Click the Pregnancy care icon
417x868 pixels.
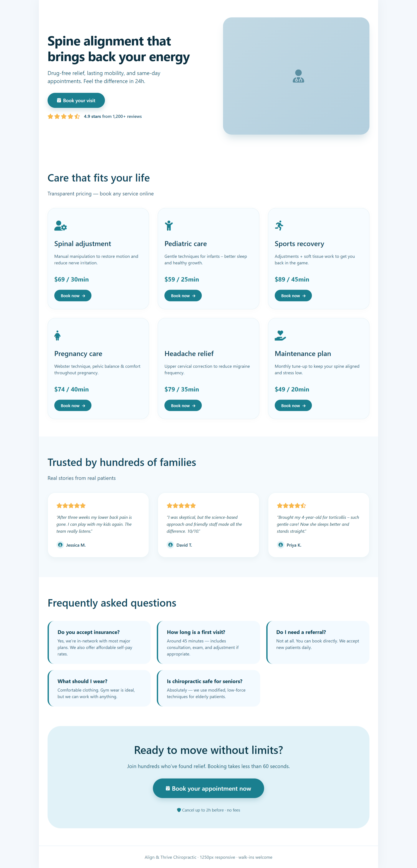(58, 336)
